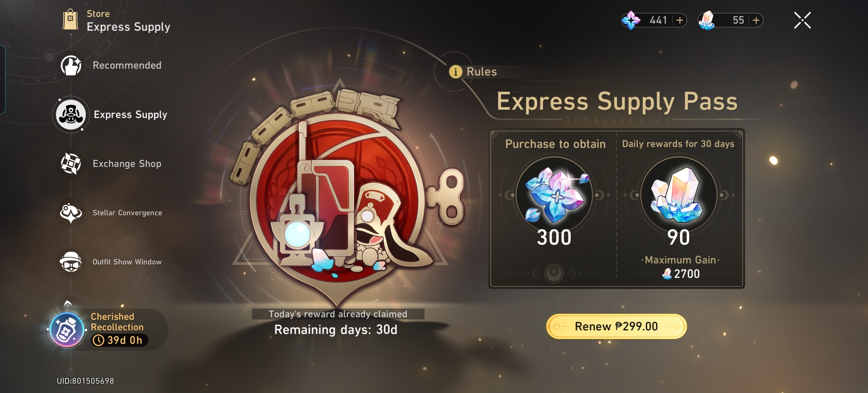Viewport: 868px width, 393px height.
Task: Tap the Cherished Recollection 39d timer
Action: pyautogui.click(x=119, y=340)
